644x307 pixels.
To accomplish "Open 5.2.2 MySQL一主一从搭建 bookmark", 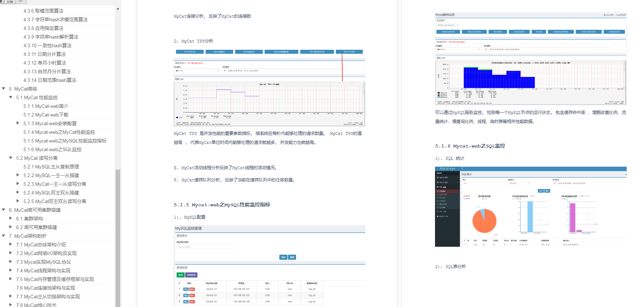I will [51, 175].
